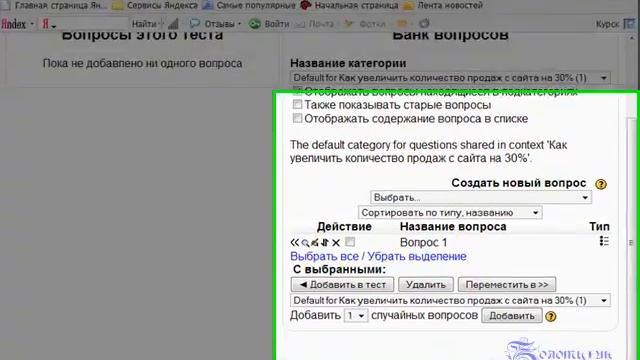Open the Yandex logo dropdown arrow
This screenshot has width=640, height=360.
coord(32,24)
